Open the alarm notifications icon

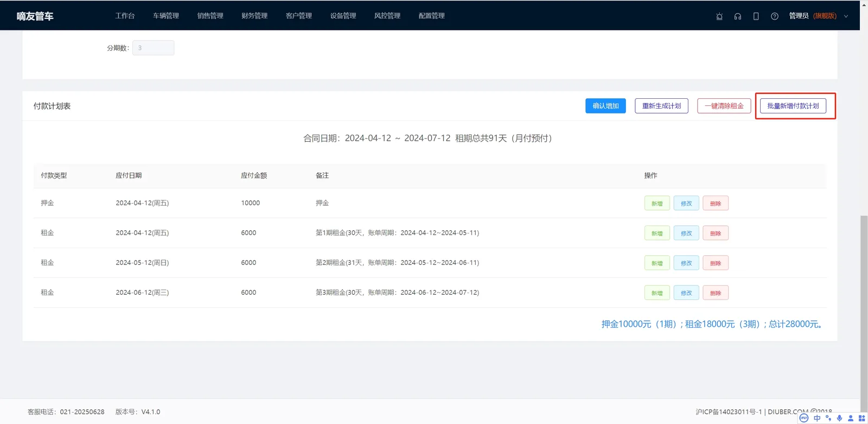(x=719, y=16)
